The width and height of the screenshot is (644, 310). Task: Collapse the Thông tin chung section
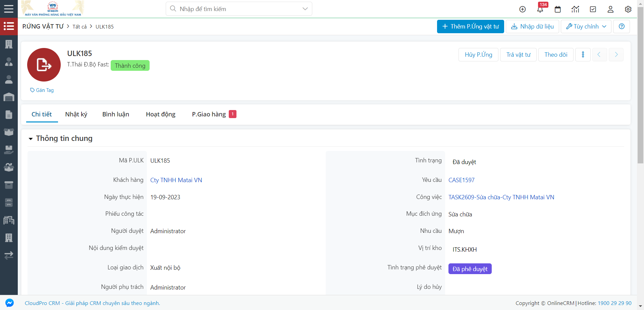pos(31,139)
